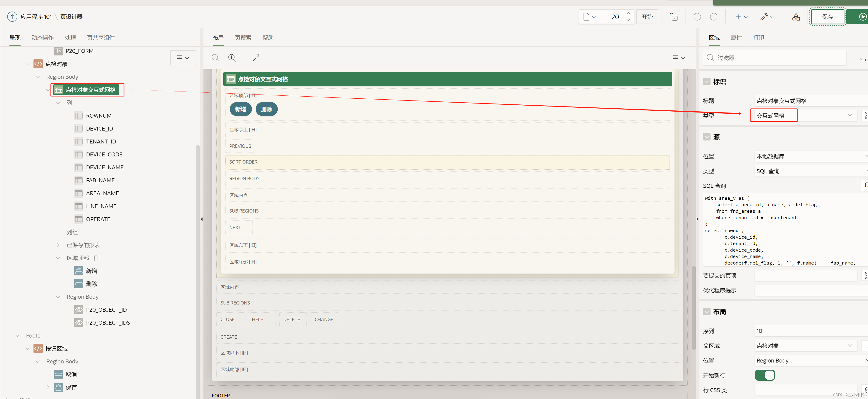Select DEVICE_ID column in tree
Viewport: 868px width, 399px height.
[99, 128]
